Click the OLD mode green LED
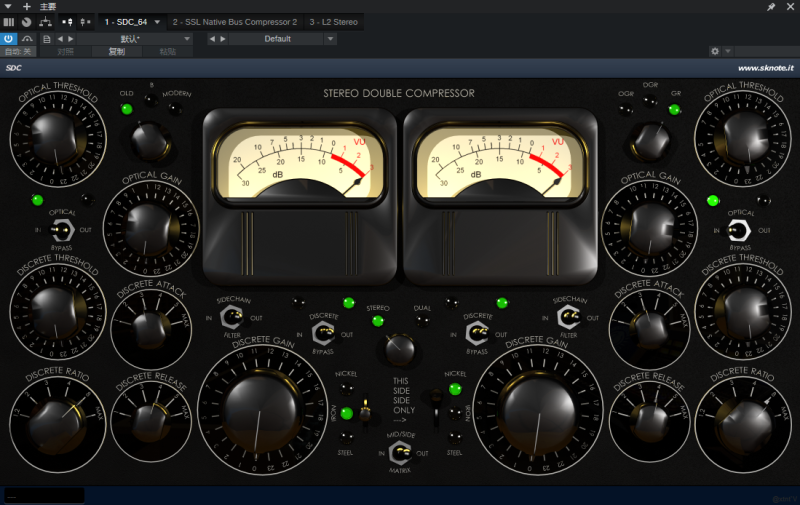800x505 pixels. (x=127, y=109)
